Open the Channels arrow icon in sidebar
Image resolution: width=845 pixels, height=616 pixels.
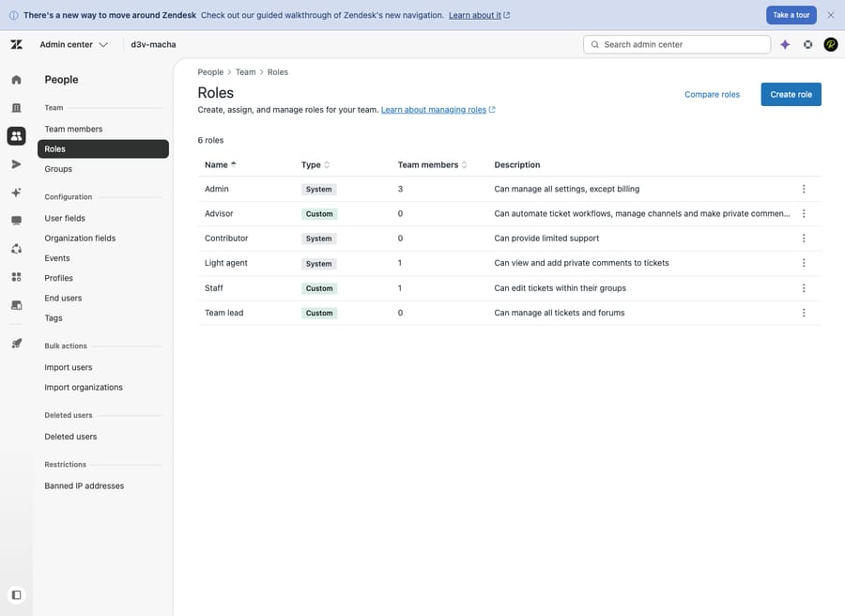pyautogui.click(x=16, y=164)
